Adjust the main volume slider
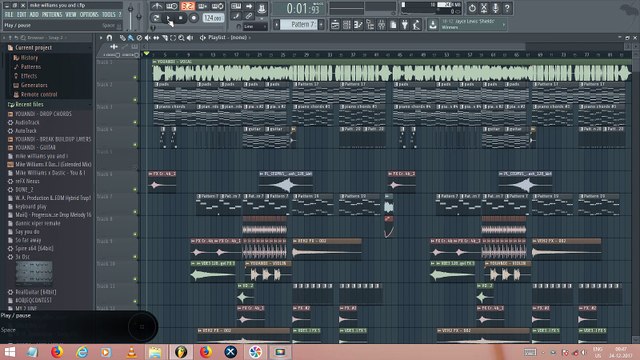The image size is (640, 360). (x=130, y=16)
